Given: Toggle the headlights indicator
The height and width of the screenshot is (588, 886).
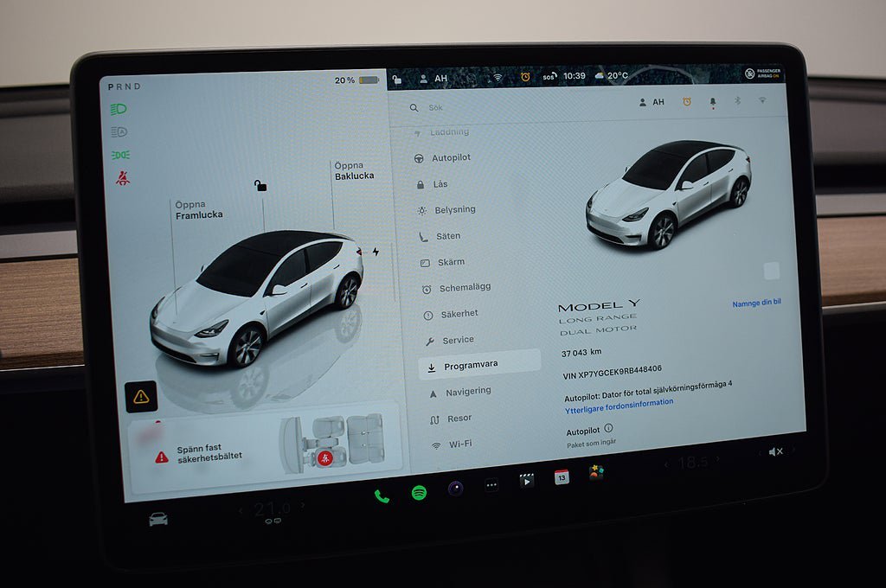Looking at the screenshot, I should tap(119, 110).
